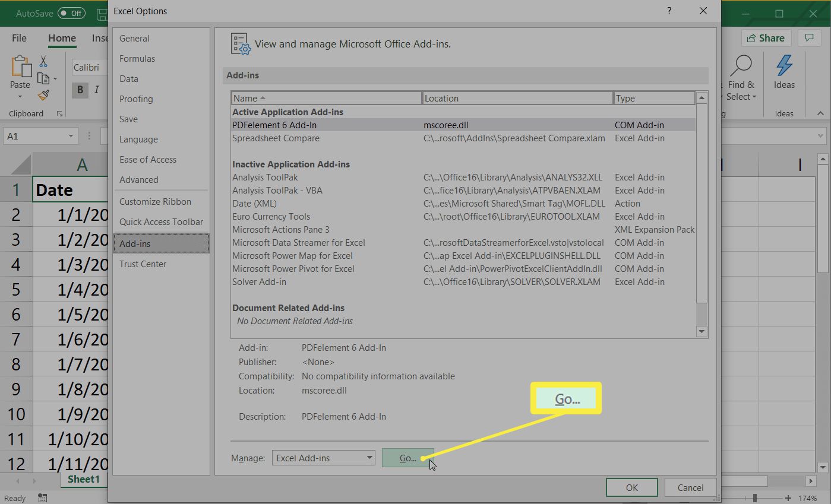The image size is (831, 504).
Task: Open General options category
Action: (161, 38)
